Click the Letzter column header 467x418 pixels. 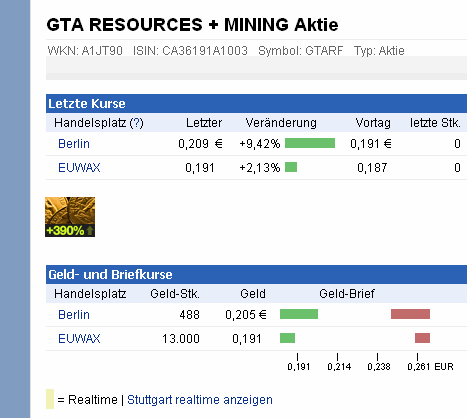(x=204, y=123)
